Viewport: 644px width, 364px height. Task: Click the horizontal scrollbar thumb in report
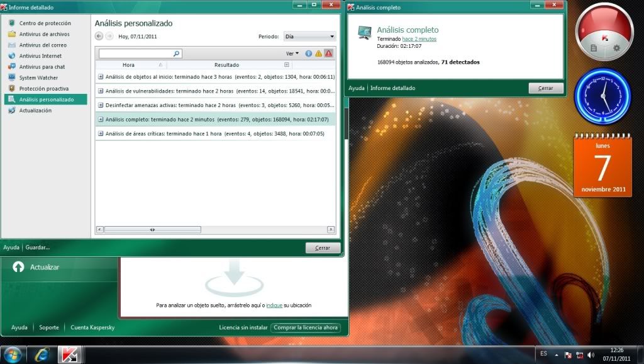pos(152,229)
